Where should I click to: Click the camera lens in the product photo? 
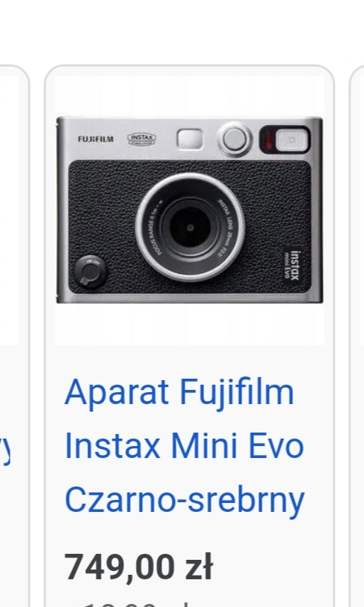(x=190, y=228)
